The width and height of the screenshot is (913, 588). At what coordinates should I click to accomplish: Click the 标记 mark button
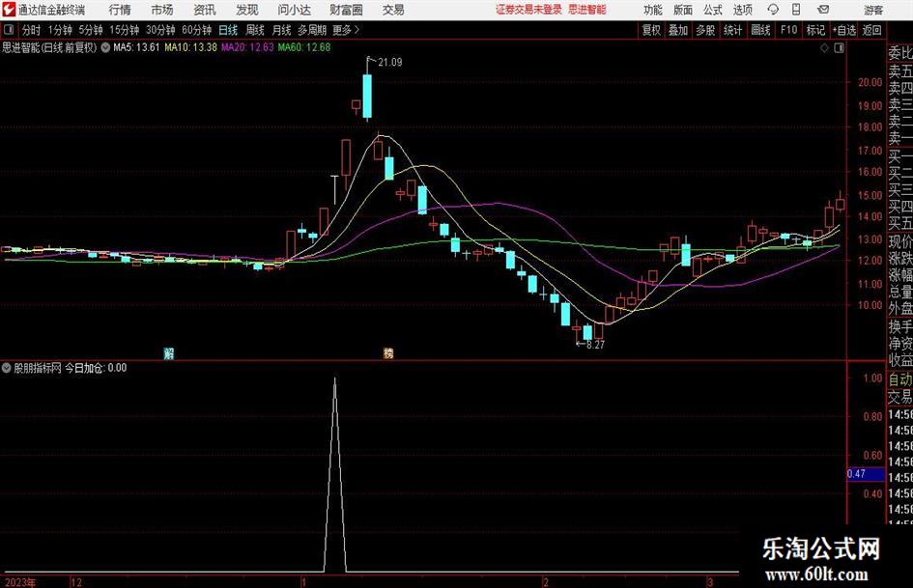[815, 30]
